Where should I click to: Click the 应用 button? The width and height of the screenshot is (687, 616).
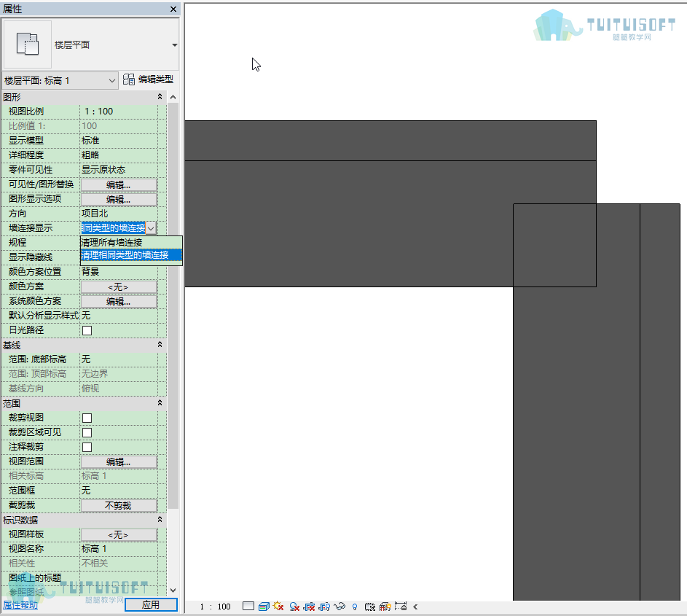pyautogui.click(x=151, y=604)
